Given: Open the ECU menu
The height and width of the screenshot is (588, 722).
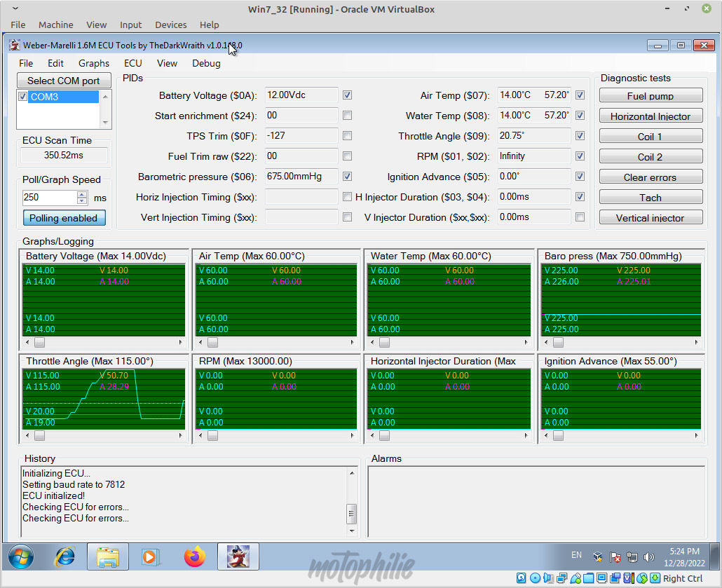Looking at the screenshot, I should [x=133, y=63].
